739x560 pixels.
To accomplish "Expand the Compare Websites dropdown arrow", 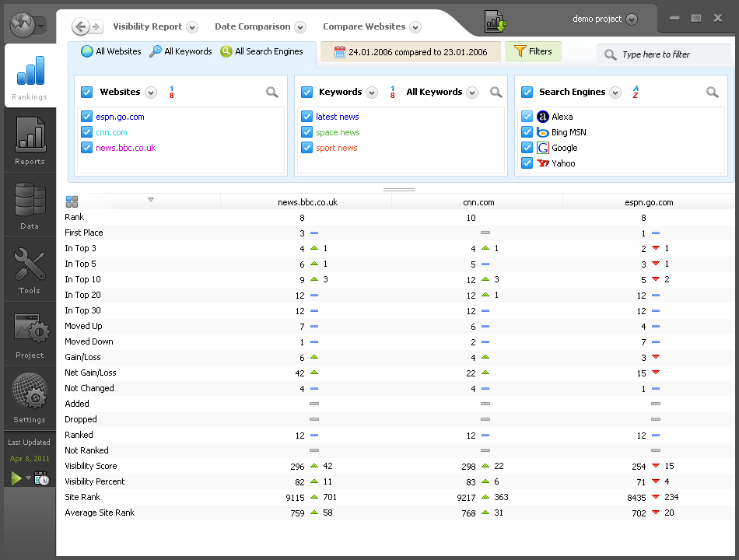I will (415, 27).
